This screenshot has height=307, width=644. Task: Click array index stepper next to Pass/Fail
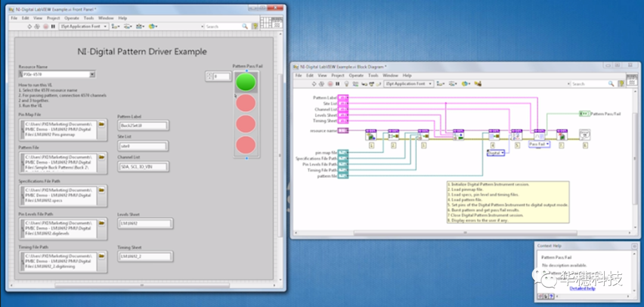[x=210, y=76]
